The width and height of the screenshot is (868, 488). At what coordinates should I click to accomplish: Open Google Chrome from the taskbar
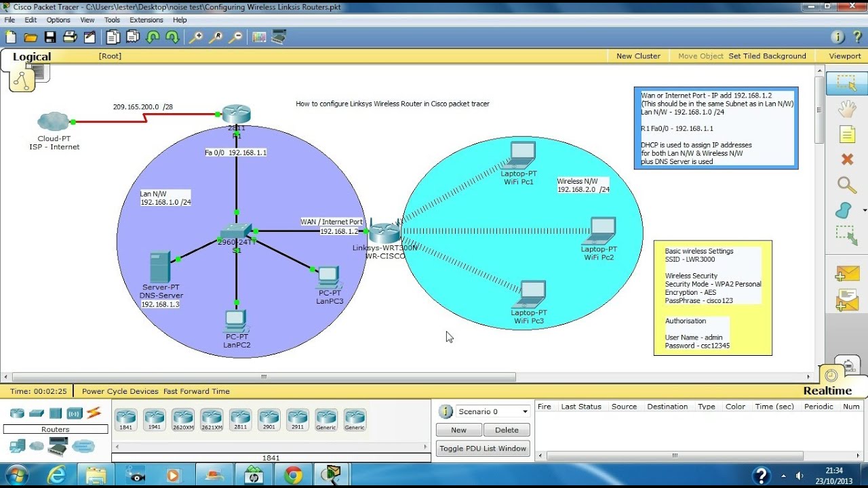pyautogui.click(x=294, y=476)
